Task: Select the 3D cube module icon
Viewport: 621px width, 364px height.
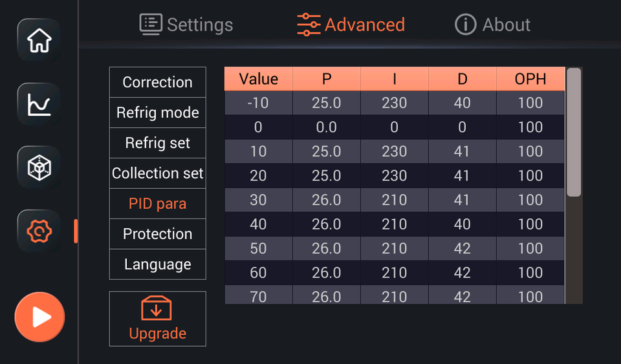Action: tap(39, 167)
